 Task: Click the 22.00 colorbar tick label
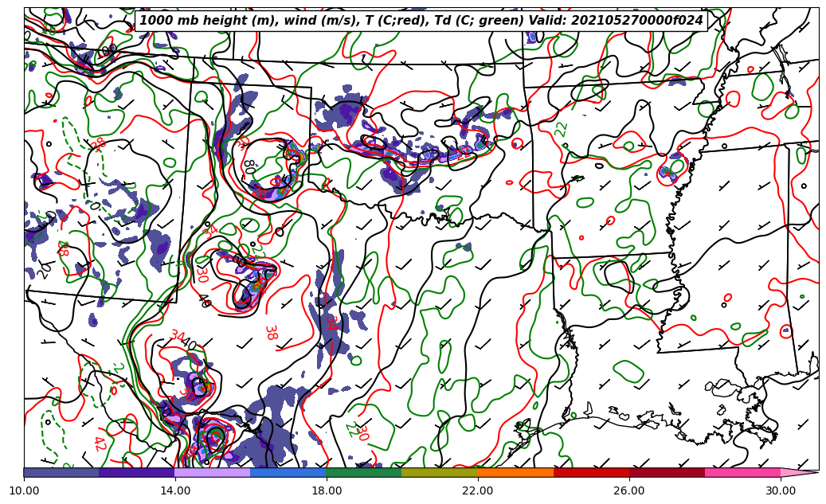[x=478, y=490]
